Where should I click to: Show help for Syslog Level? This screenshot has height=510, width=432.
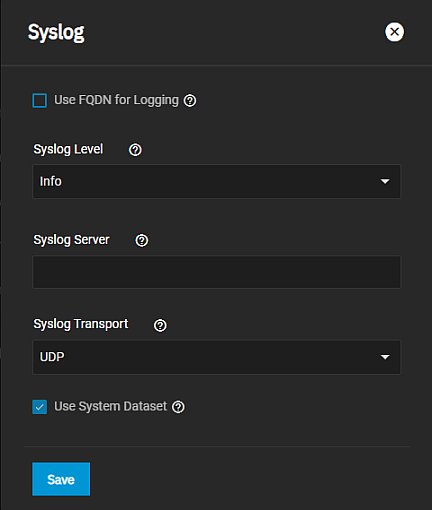[135, 150]
